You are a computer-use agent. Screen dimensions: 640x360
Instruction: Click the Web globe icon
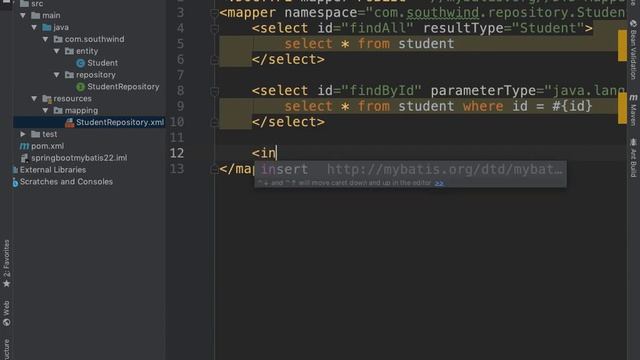click(x=6, y=322)
